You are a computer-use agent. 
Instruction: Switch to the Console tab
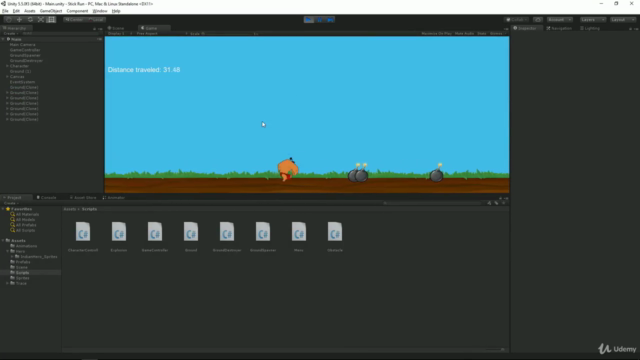(47, 198)
